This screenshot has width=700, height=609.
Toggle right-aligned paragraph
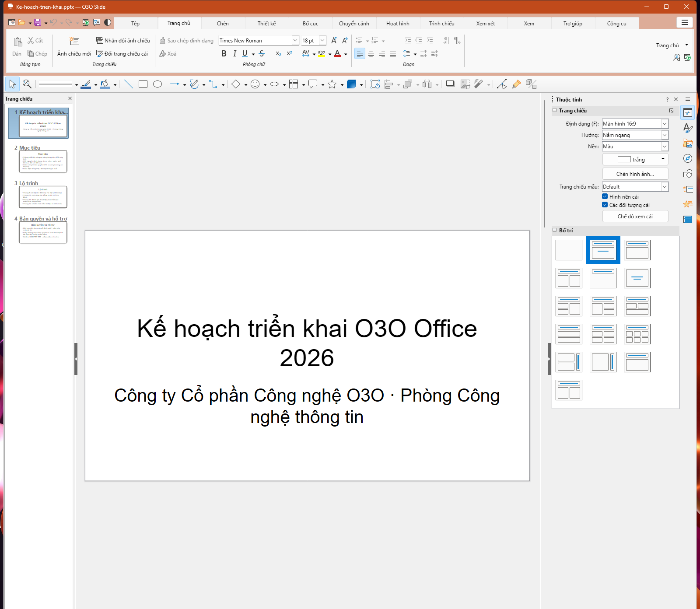[x=382, y=53]
